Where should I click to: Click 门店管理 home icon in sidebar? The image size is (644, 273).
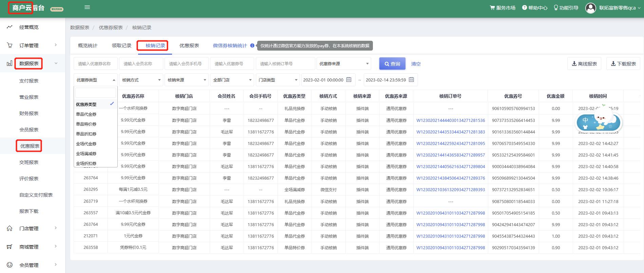click(10, 229)
